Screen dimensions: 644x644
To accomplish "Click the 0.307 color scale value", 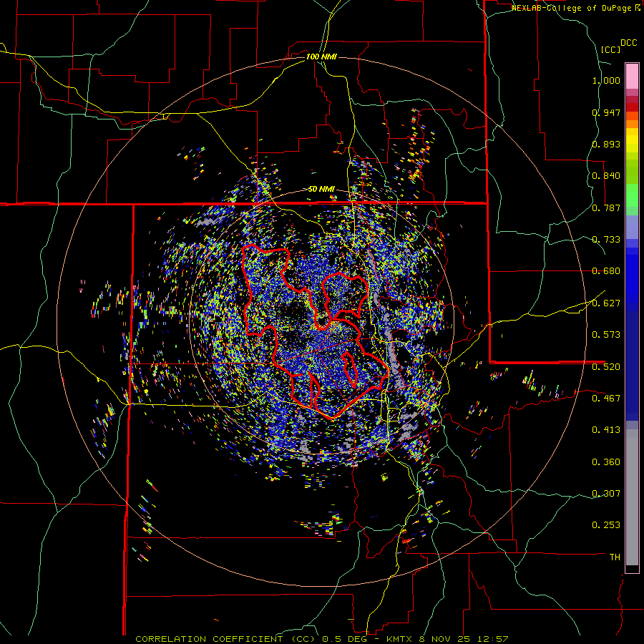I will coord(606,494).
